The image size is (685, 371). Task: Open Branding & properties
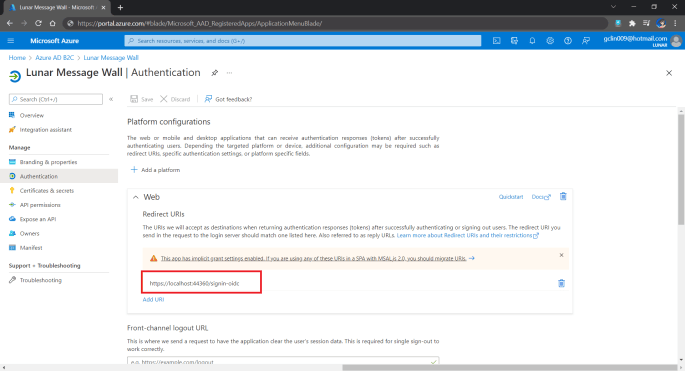tap(48, 162)
